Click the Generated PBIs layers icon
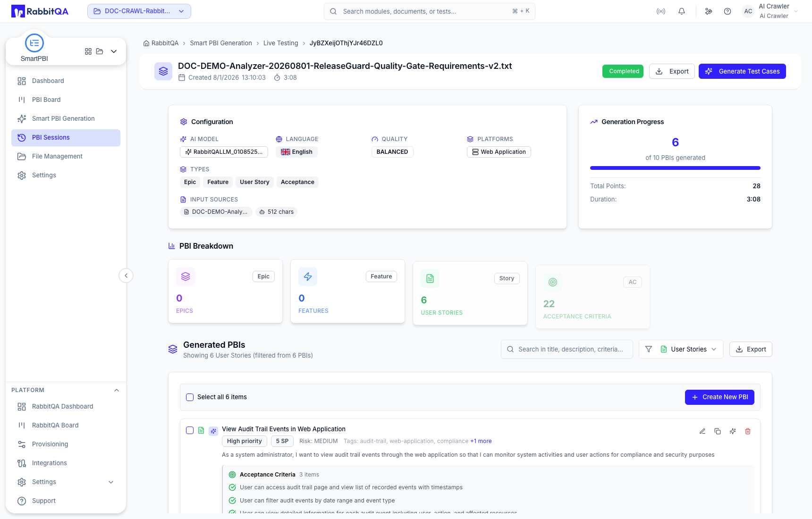This screenshot has height=519, width=812. pos(173,349)
